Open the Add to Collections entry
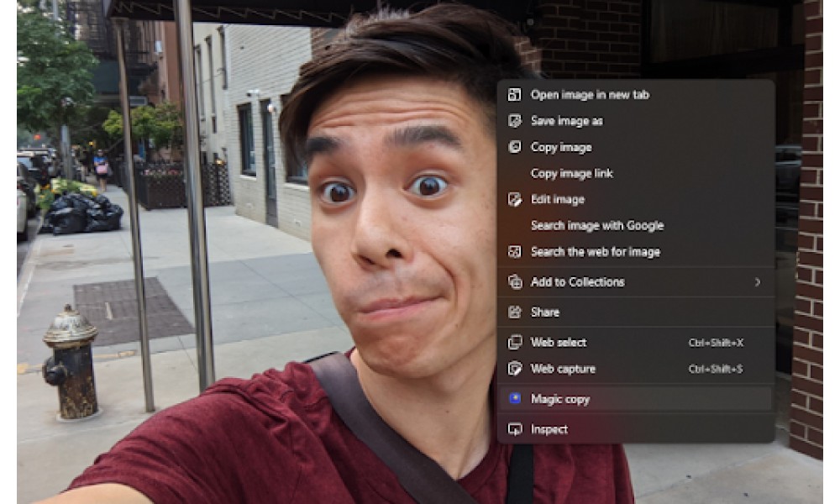The image size is (840, 504). click(x=636, y=281)
